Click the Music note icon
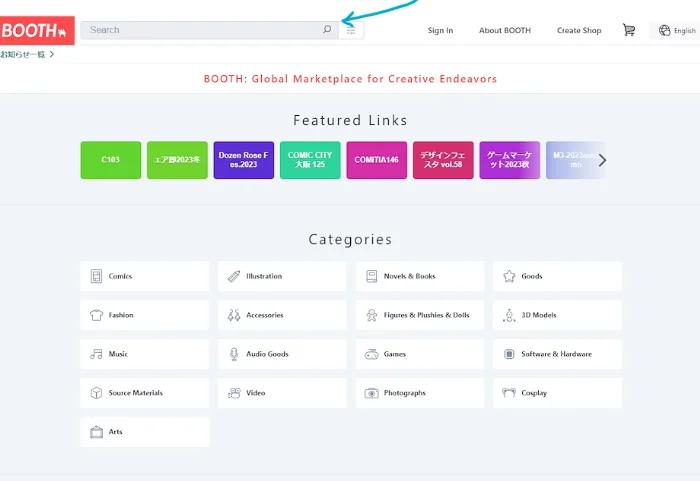This screenshot has height=481, width=700. pyautogui.click(x=96, y=354)
